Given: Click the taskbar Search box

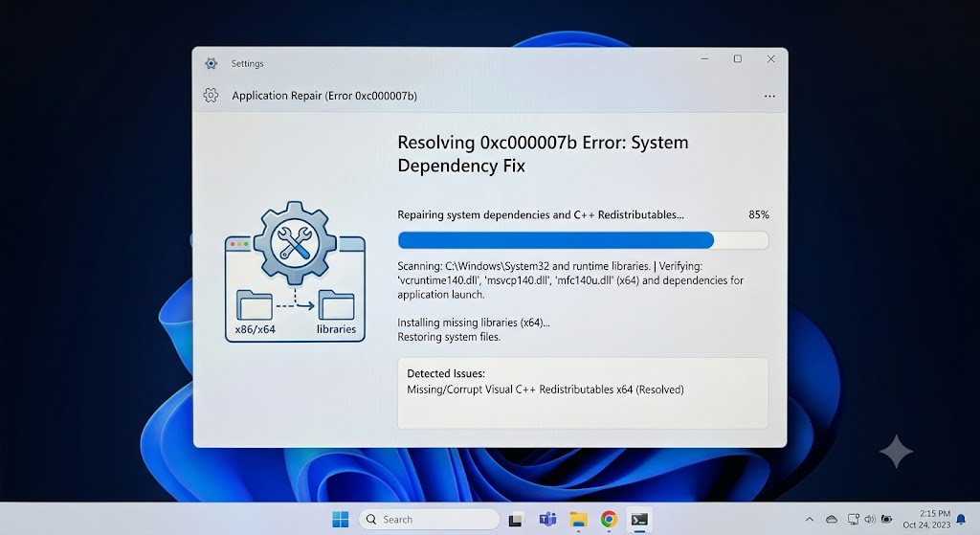Looking at the screenshot, I should pos(429,520).
